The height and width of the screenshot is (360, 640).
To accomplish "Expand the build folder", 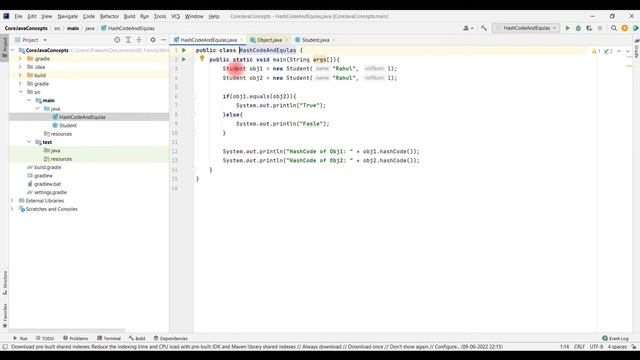I will point(20,76).
